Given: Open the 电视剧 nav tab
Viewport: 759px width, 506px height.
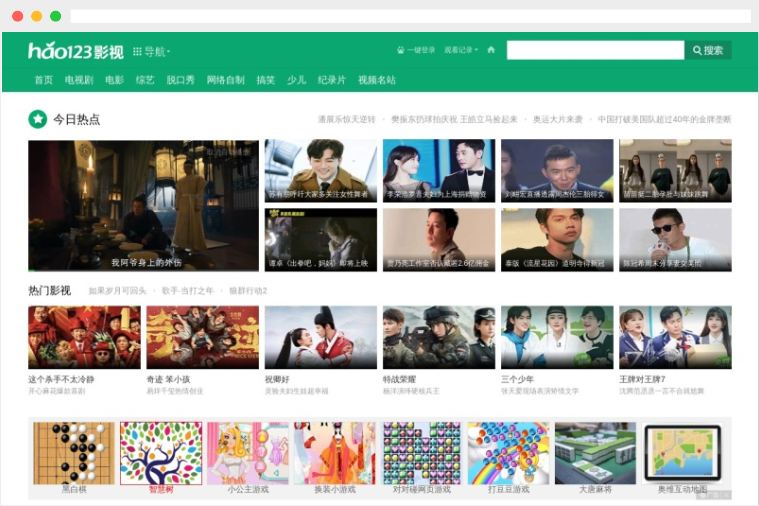Looking at the screenshot, I should pyautogui.click(x=79, y=80).
